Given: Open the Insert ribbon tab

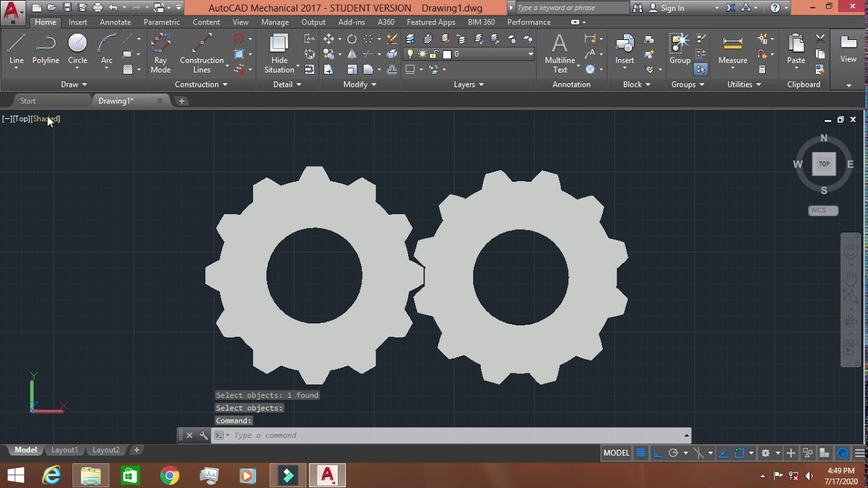Looking at the screenshot, I should pos(78,22).
